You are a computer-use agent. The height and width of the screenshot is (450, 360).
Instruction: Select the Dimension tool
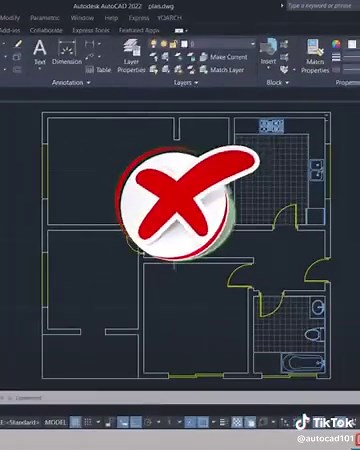[x=67, y=52]
